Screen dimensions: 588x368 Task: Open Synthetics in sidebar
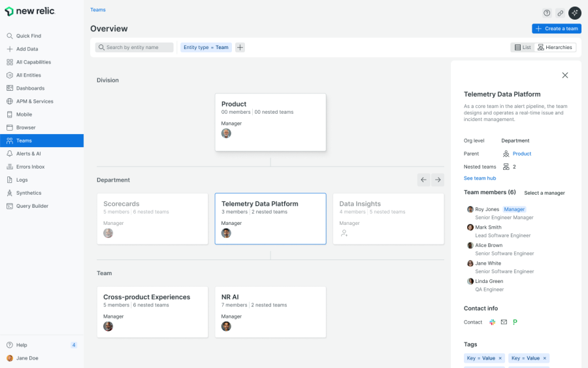click(42, 193)
